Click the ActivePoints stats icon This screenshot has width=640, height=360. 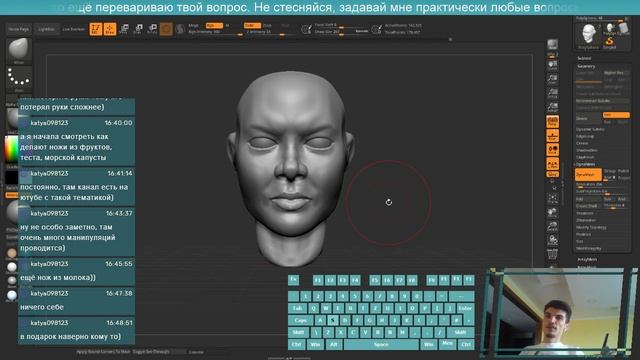pos(377,29)
